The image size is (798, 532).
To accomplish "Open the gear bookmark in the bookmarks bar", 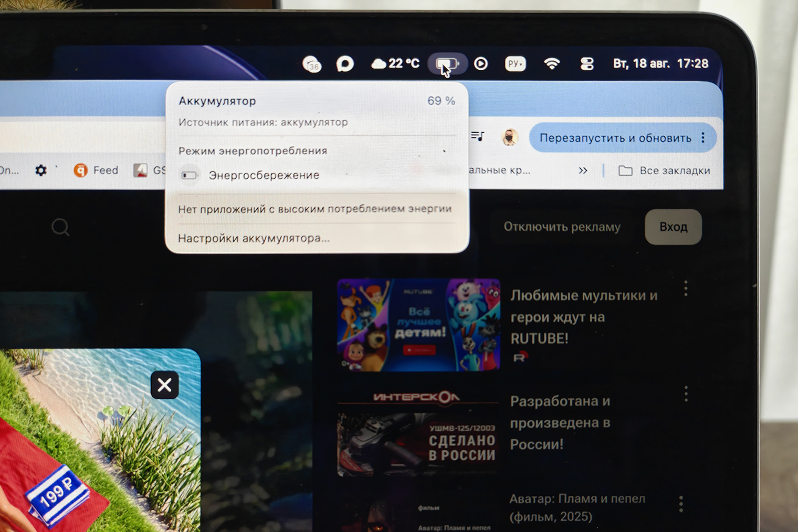I will click(41, 170).
